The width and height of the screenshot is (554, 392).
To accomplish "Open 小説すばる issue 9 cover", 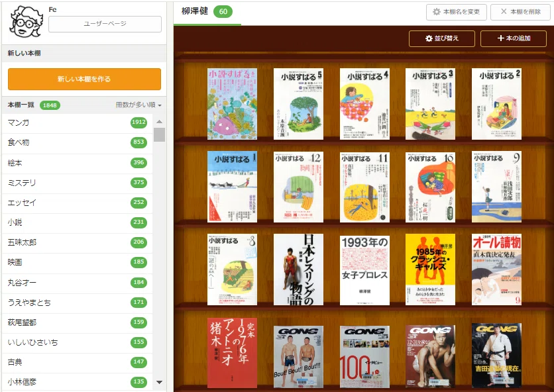I will 496,187.
